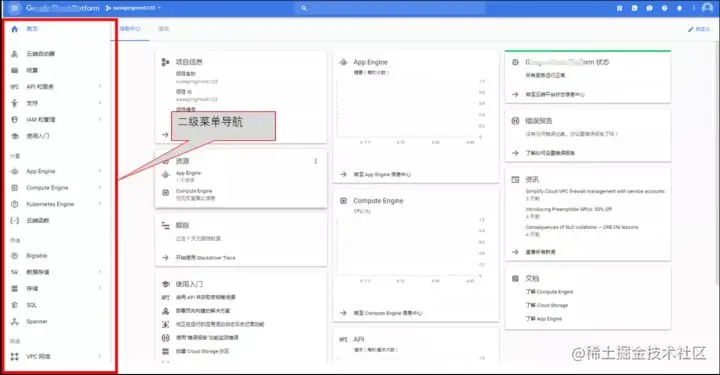This screenshot has width=720, height=375.
Task: Expand the 数据存储 submenu arrow
Action: click(100, 272)
